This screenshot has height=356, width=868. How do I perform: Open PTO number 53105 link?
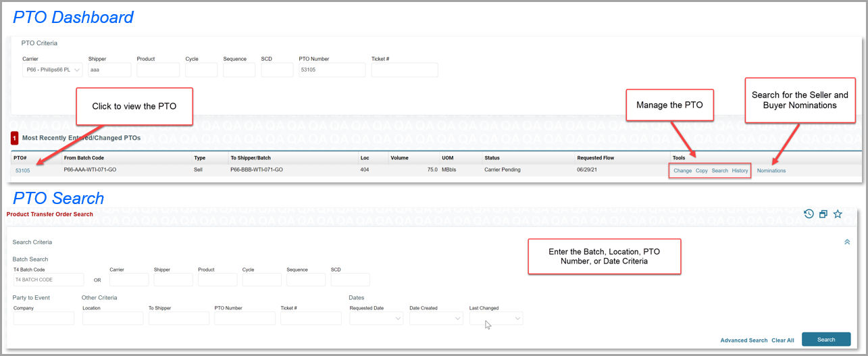(x=22, y=170)
